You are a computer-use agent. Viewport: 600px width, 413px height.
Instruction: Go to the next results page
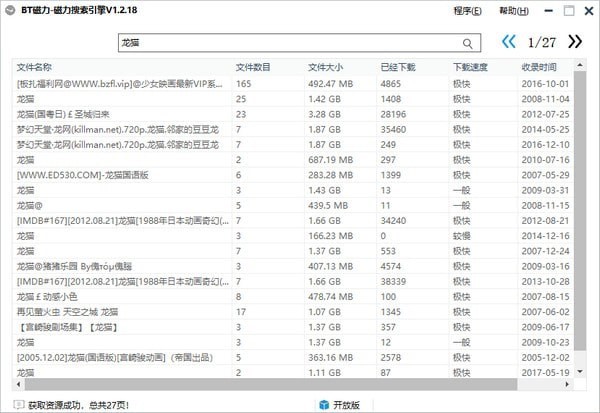point(574,42)
